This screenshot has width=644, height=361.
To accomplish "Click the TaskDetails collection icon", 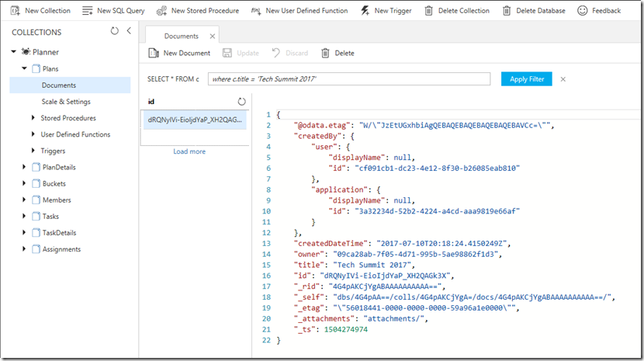I will [36, 233].
